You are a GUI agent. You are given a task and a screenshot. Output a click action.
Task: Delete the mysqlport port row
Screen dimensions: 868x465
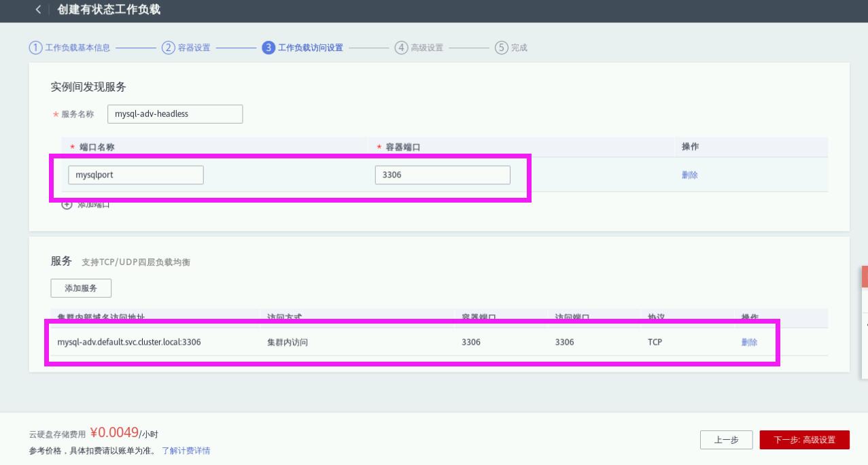click(x=689, y=175)
